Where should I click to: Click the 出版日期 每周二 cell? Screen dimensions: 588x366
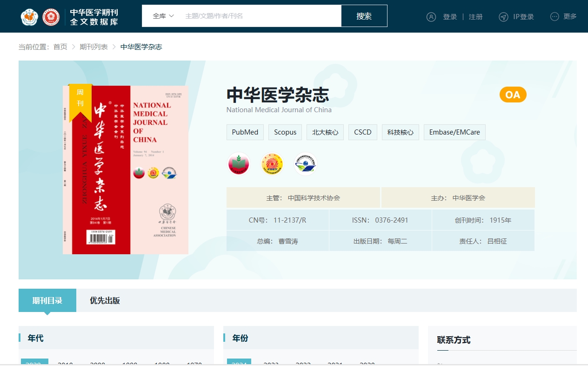point(380,241)
